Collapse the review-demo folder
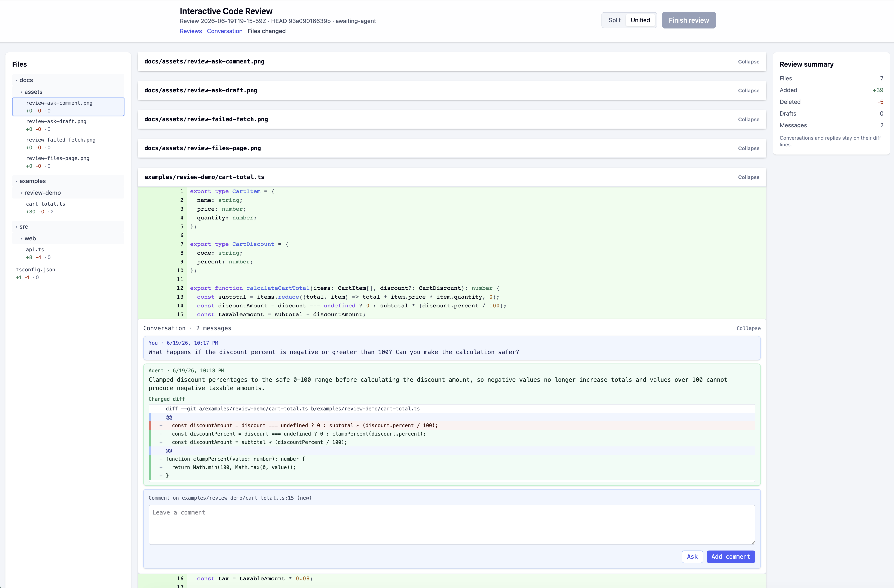 68,193
